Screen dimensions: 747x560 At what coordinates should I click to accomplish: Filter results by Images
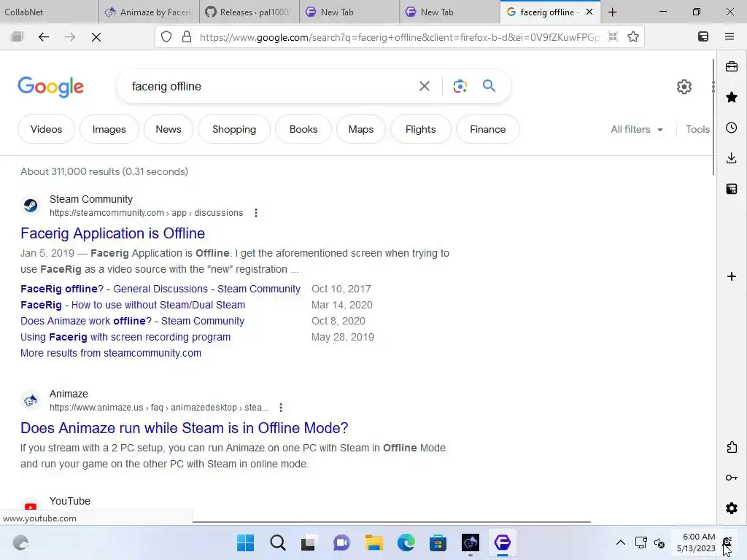[x=109, y=129]
